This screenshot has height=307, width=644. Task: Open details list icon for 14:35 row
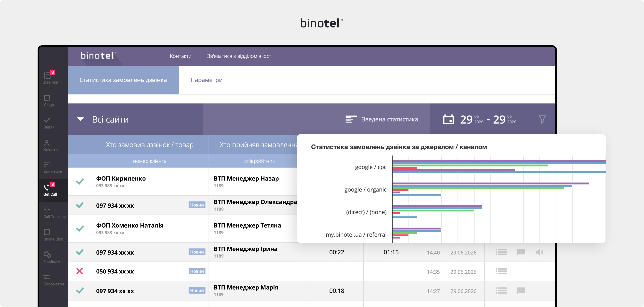click(501, 271)
